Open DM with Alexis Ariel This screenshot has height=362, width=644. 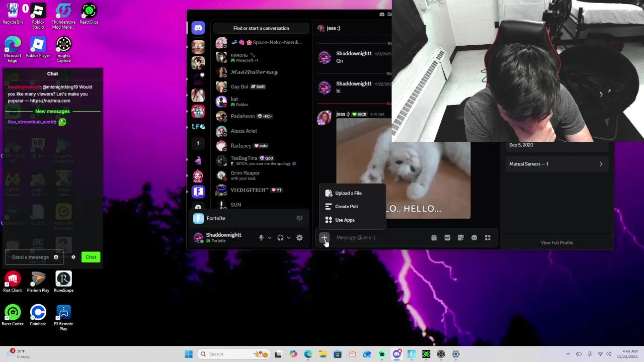(x=262, y=131)
